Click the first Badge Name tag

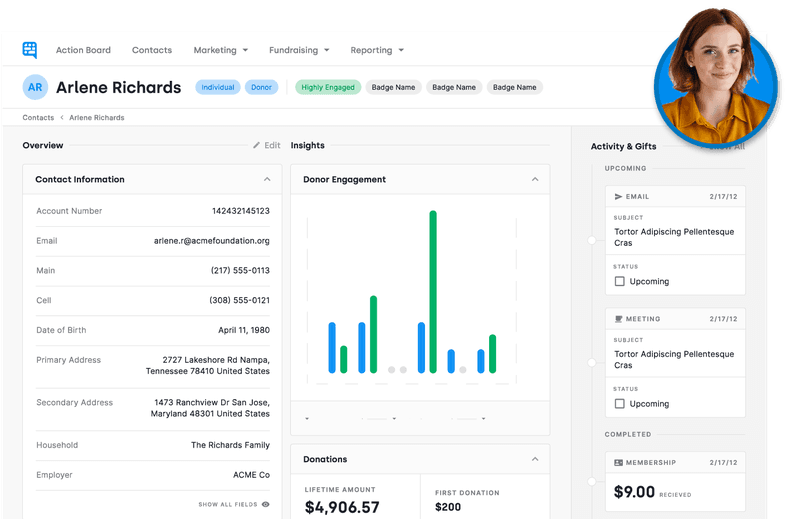point(393,87)
